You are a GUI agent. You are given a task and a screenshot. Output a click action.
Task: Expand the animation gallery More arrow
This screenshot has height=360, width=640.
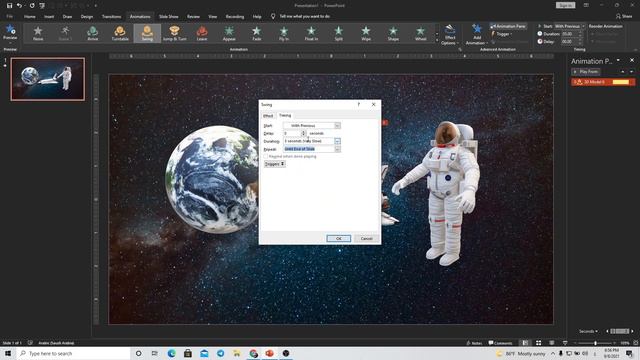coord(437,40)
